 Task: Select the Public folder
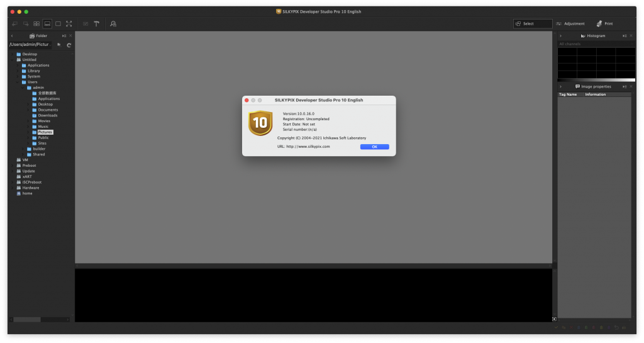point(43,138)
